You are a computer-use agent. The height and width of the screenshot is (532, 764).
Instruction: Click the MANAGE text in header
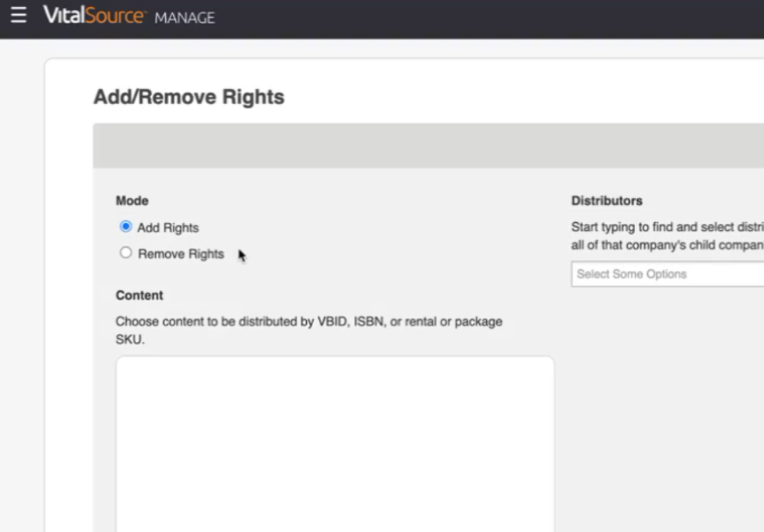[185, 18]
